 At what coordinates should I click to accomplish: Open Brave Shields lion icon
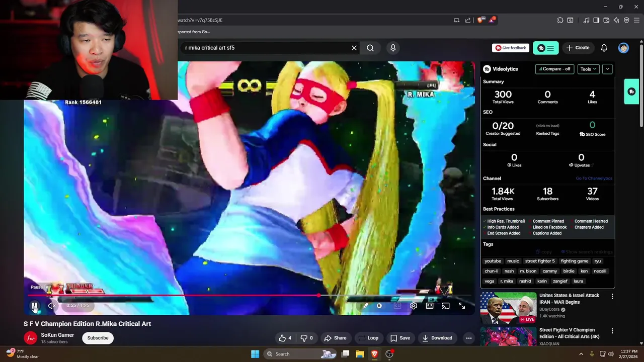pyautogui.click(x=480, y=20)
